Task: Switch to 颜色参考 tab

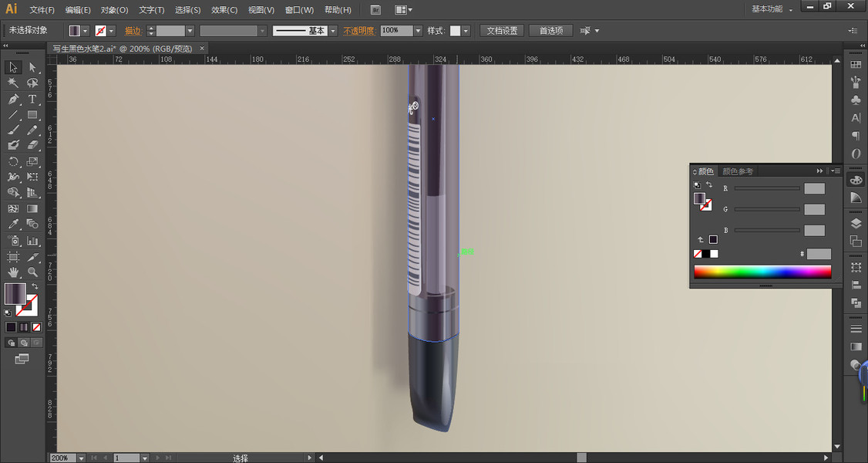Action: [x=738, y=171]
